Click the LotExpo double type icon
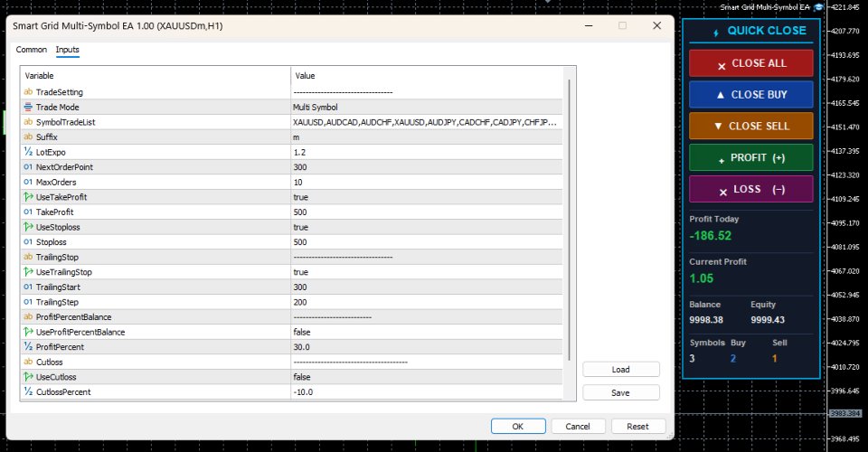Image resolution: width=868 pixels, height=452 pixels. (x=28, y=152)
